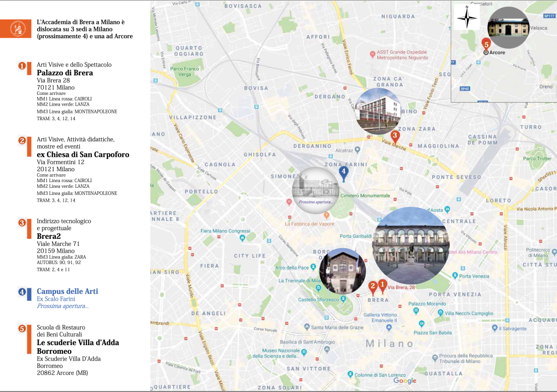
Task: Click the Via Formentini 12 address line
Action: pyautogui.click(x=60, y=162)
